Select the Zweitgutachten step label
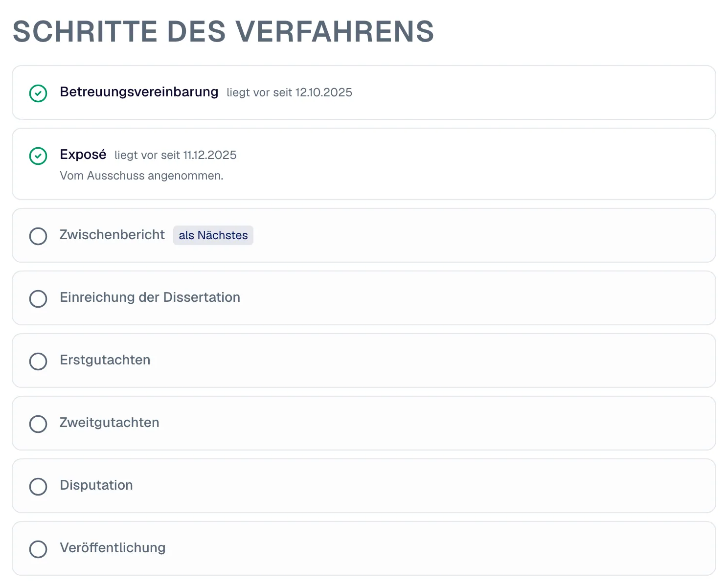Viewport: 728px width, 587px height. pos(110,423)
